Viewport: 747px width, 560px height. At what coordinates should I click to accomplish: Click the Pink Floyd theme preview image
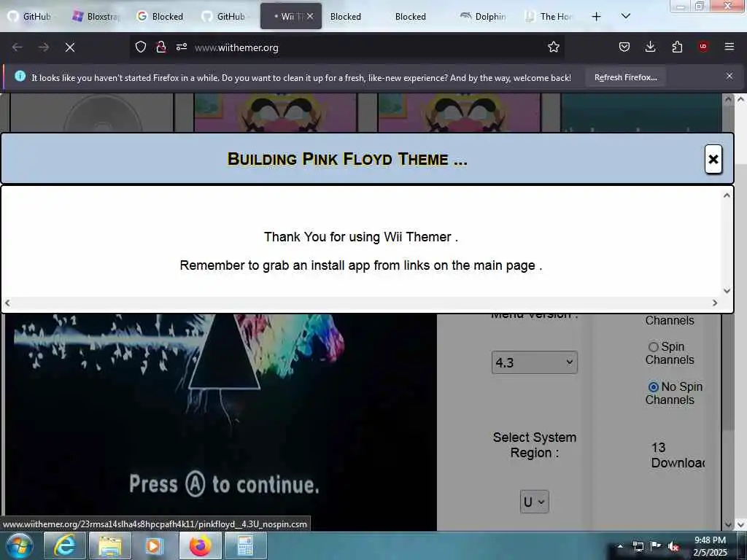(220, 421)
